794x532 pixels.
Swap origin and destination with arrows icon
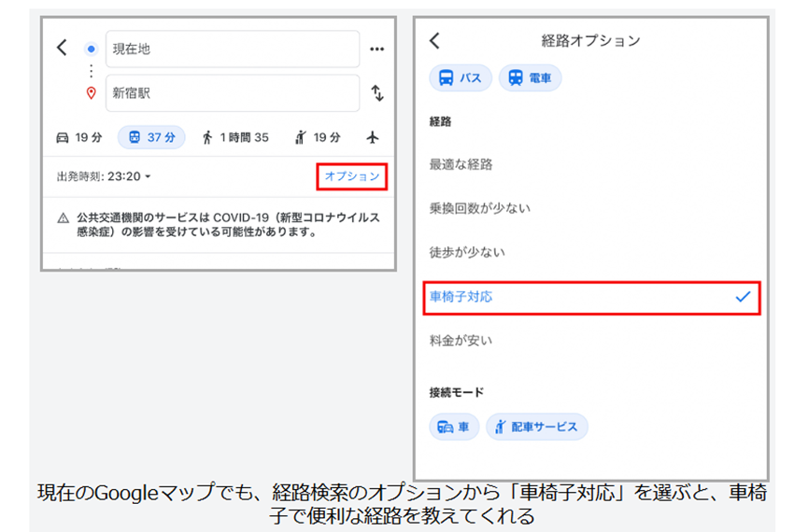pos(377,93)
